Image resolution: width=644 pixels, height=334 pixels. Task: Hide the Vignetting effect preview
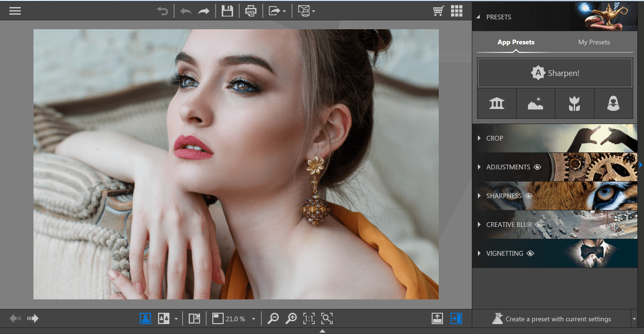pyautogui.click(x=530, y=253)
